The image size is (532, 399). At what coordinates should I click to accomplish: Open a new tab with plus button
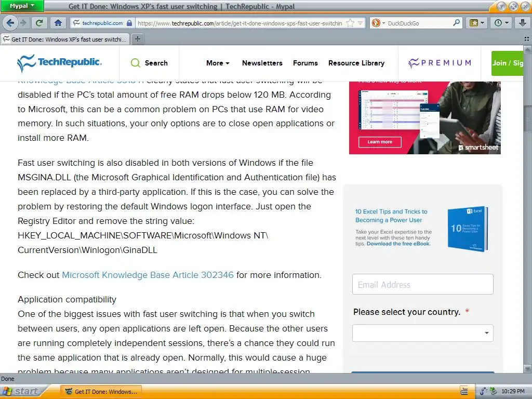137,39
